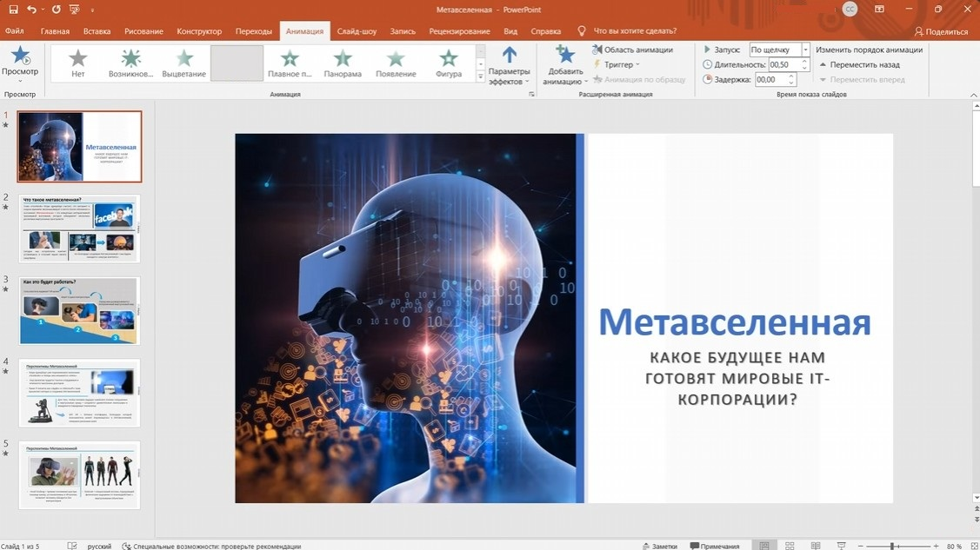Screen dimensions: 980x550
Task: Select slide 2 'Что такое метавселенная?' thumbnail
Action: [x=79, y=229]
